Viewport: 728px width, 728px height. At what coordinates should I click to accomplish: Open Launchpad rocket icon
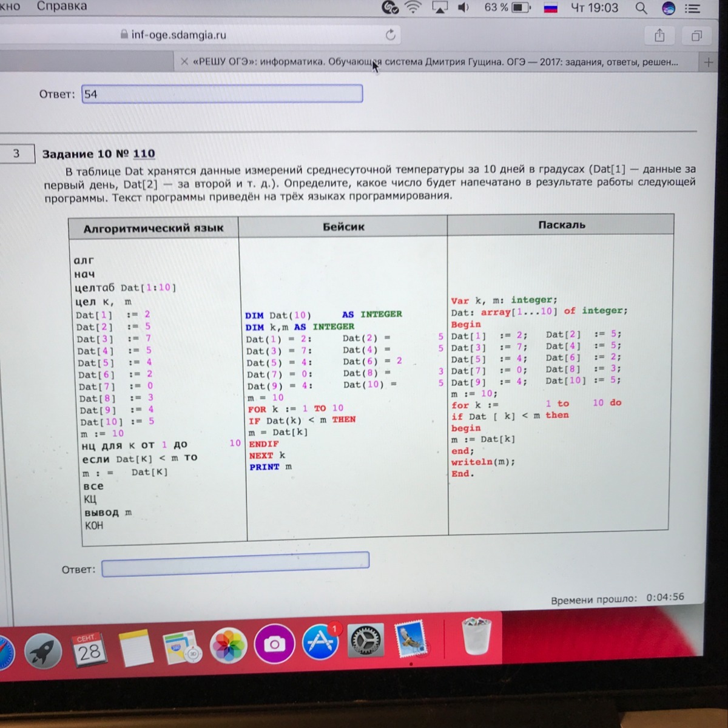click(42, 651)
